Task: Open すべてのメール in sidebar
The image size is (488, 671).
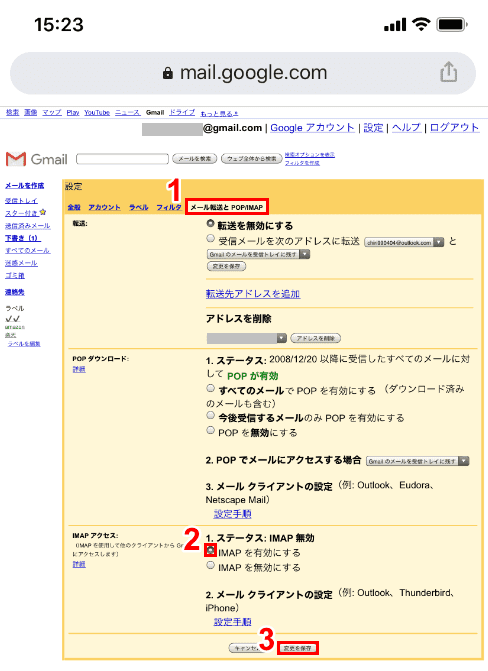Action: coord(28,250)
